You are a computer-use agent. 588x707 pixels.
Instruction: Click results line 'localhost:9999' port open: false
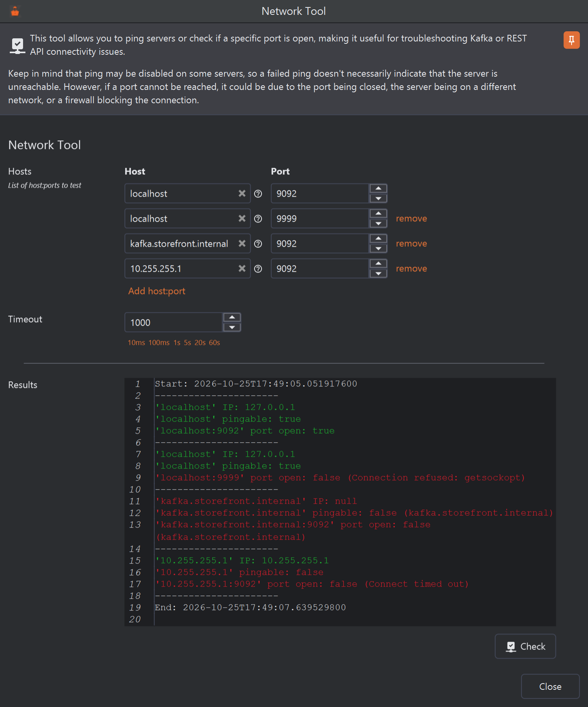340,477
